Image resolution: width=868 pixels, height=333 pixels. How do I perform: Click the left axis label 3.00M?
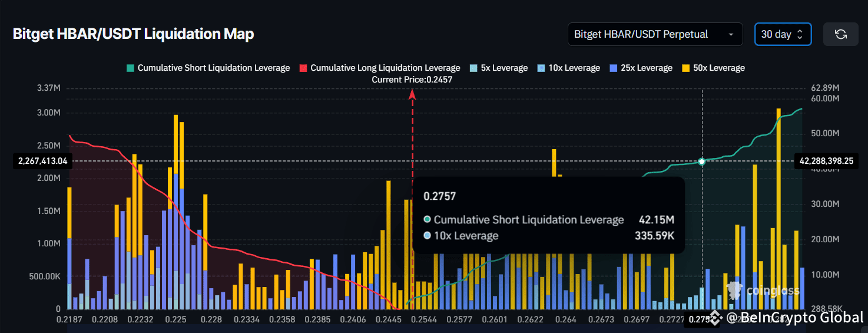tap(49, 113)
